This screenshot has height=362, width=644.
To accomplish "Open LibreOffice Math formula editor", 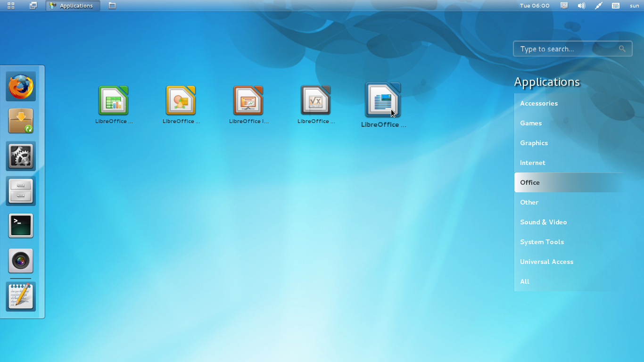I will coord(315,100).
